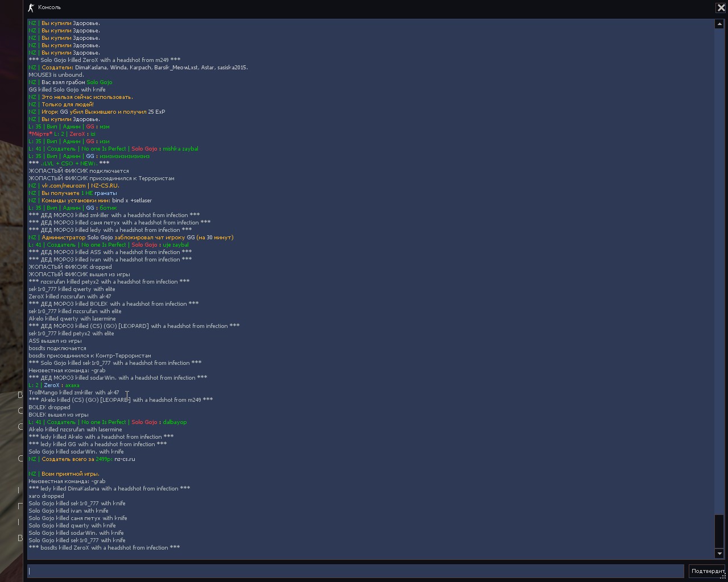The image size is (728, 582).
Task: Click the "MOUSE3 is unbound." line
Action: click(56, 74)
